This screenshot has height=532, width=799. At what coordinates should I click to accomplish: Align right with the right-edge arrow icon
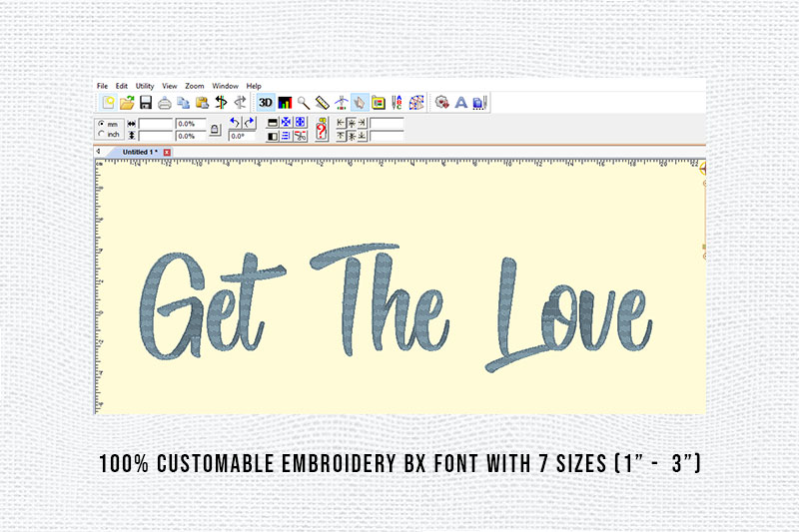pos(363,123)
